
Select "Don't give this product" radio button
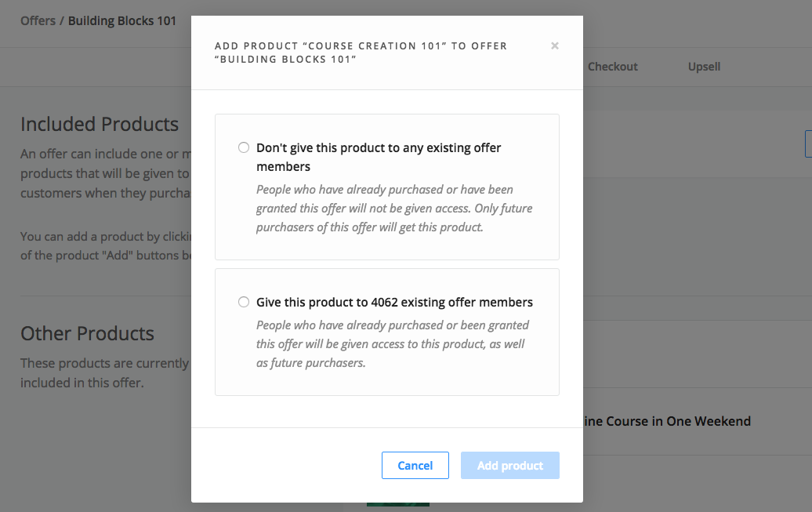(x=244, y=147)
